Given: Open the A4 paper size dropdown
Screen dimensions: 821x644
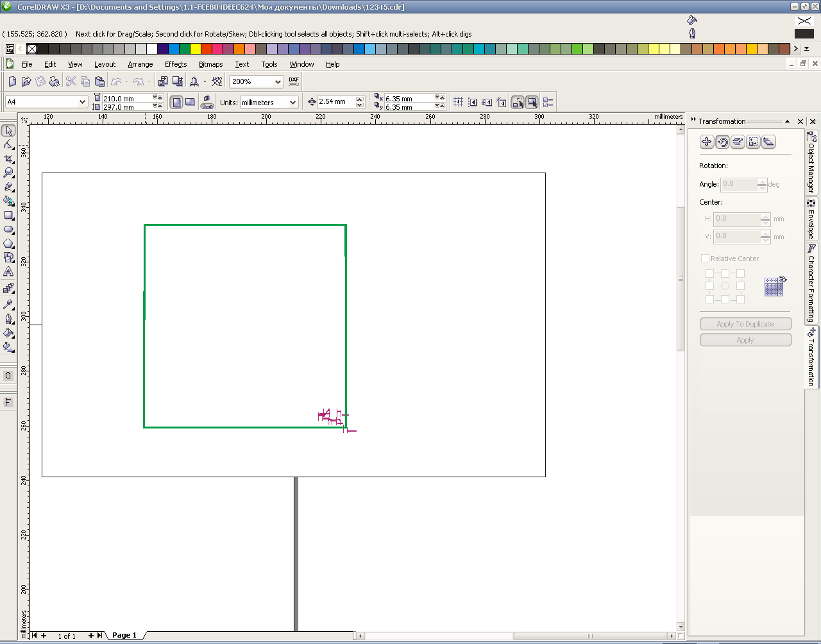Looking at the screenshot, I should [82, 102].
